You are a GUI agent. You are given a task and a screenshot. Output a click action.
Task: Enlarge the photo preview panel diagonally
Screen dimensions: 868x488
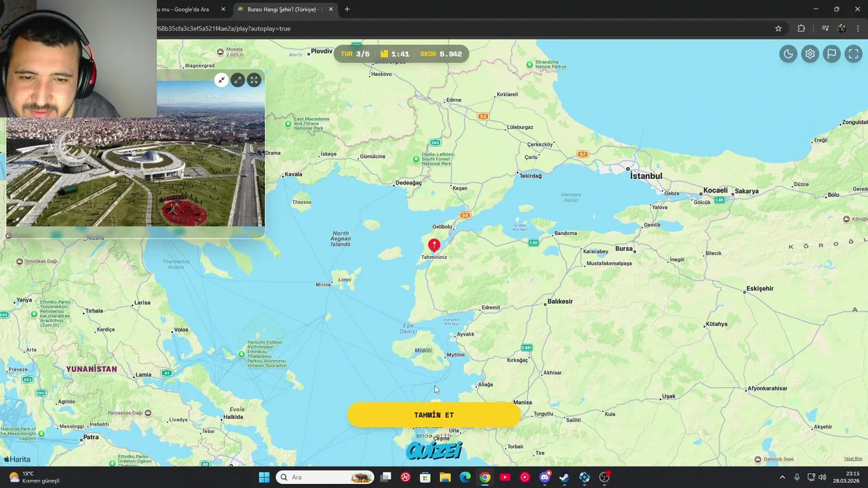[x=237, y=80]
